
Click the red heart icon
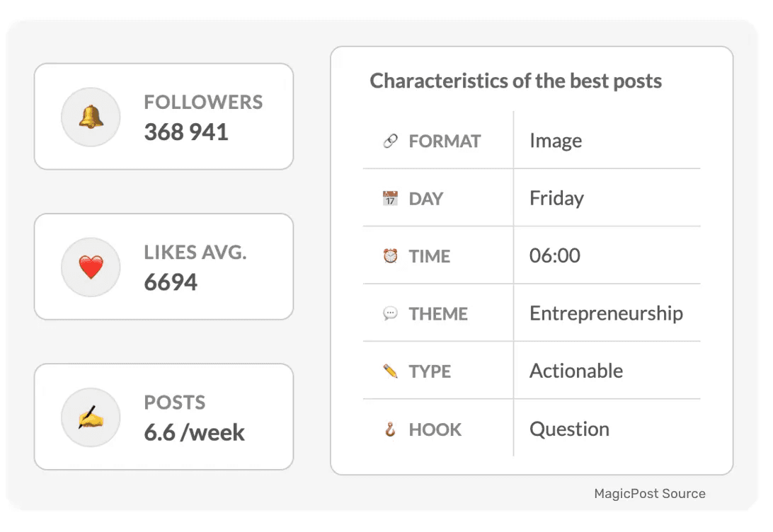pyautogui.click(x=91, y=267)
